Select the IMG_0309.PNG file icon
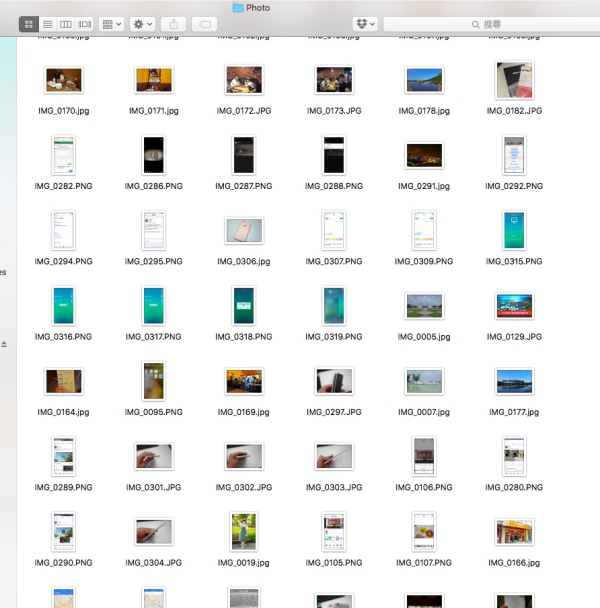Image resolution: width=600 pixels, height=608 pixels. [424, 230]
